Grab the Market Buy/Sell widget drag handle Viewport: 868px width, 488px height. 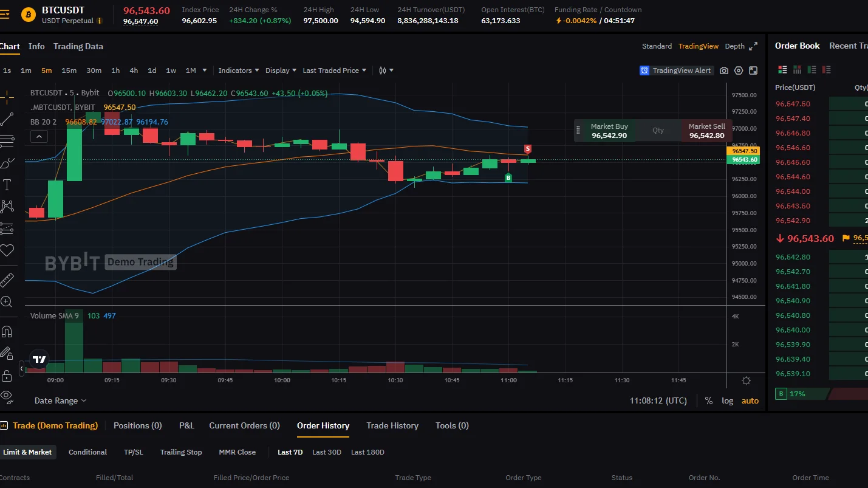click(x=578, y=131)
